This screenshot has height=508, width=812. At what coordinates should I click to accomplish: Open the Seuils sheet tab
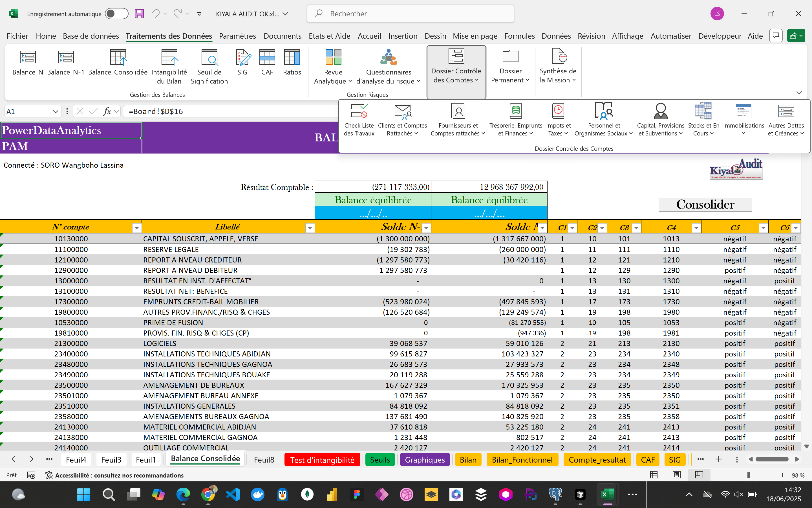click(x=380, y=460)
